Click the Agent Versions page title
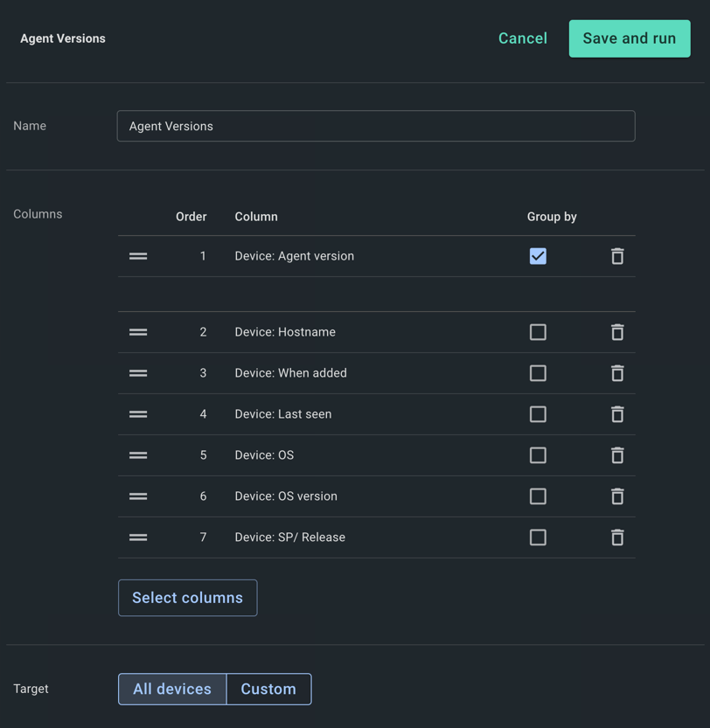This screenshot has width=710, height=728. pos(63,38)
